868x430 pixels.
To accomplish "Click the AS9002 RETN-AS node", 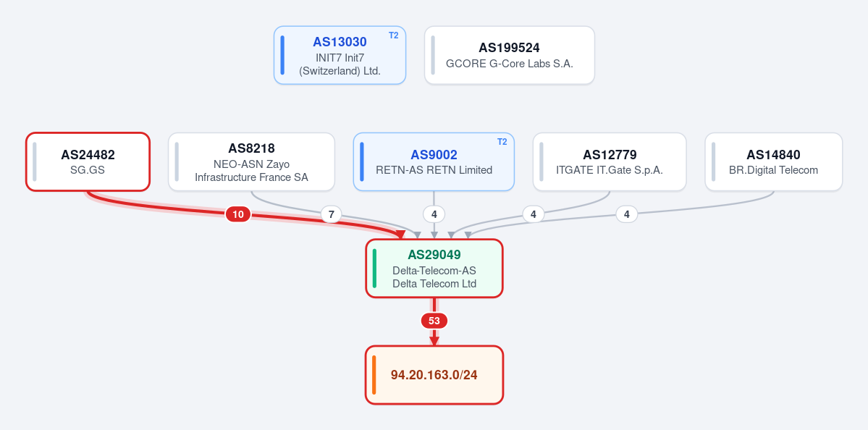I will coord(434,161).
